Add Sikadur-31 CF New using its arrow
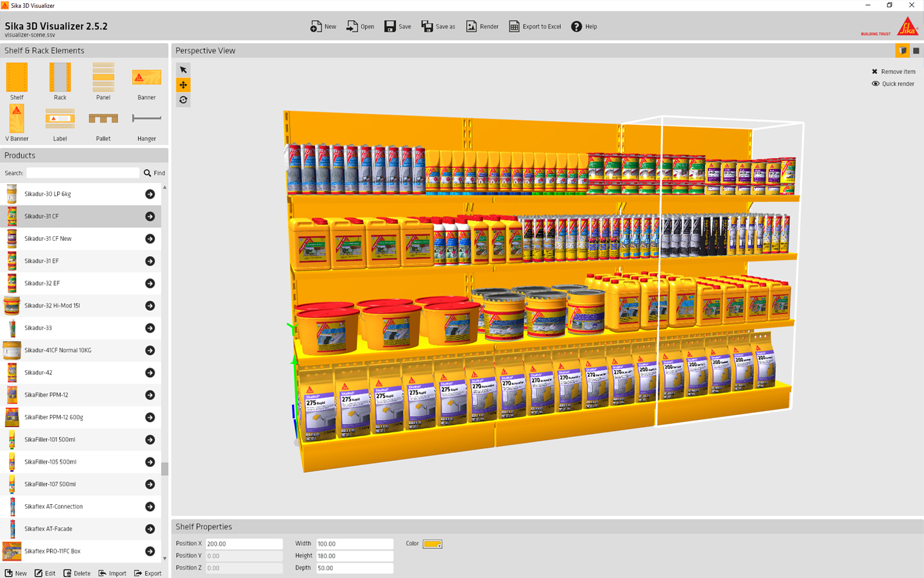Screen dimensions: 924x578 tap(150, 239)
